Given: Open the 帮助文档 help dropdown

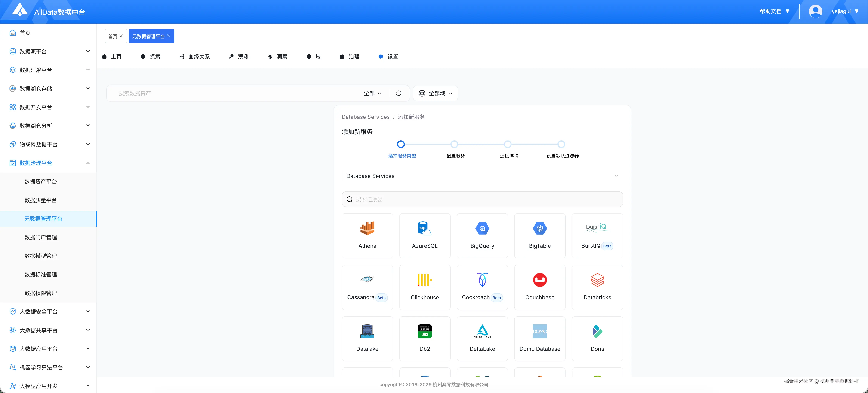Looking at the screenshot, I should 774,11.
